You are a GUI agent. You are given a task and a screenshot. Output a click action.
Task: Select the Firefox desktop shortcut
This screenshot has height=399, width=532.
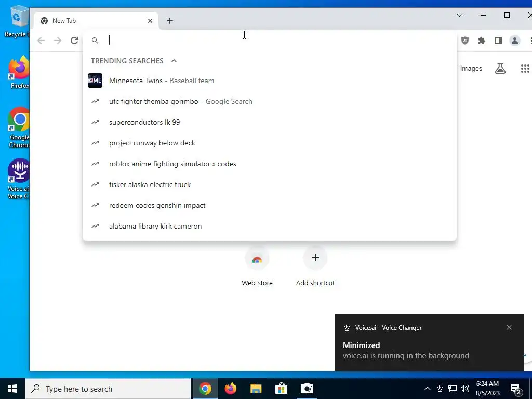coord(19,73)
